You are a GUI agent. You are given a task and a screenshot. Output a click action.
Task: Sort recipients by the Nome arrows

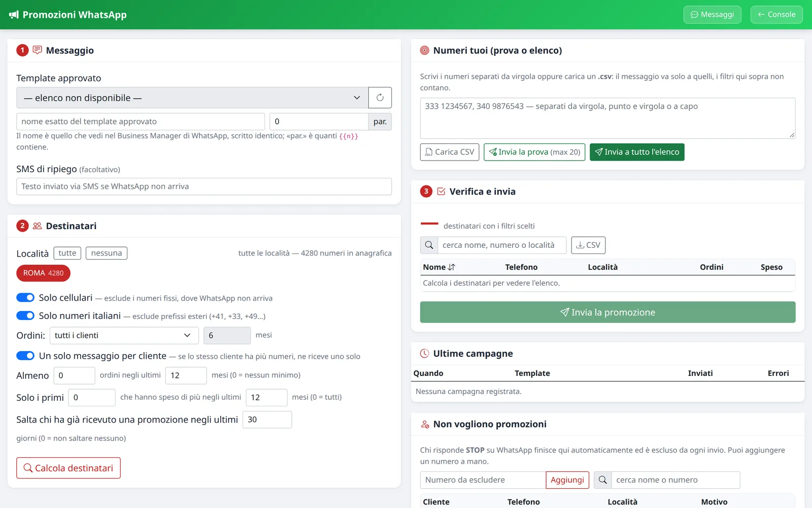coord(452,267)
